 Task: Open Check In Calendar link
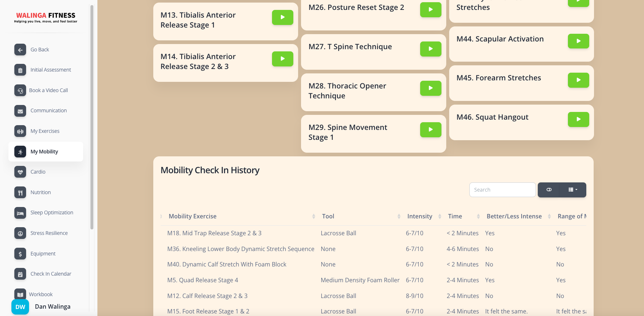click(x=51, y=274)
